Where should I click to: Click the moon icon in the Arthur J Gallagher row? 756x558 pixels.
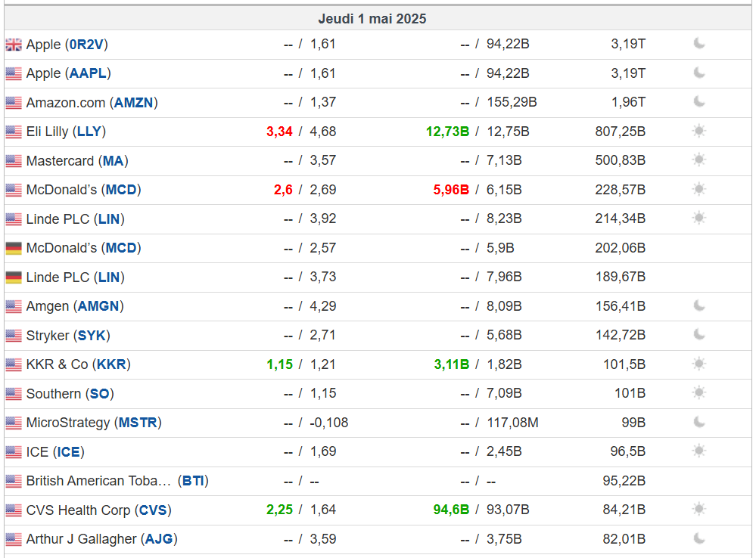tap(699, 538)
